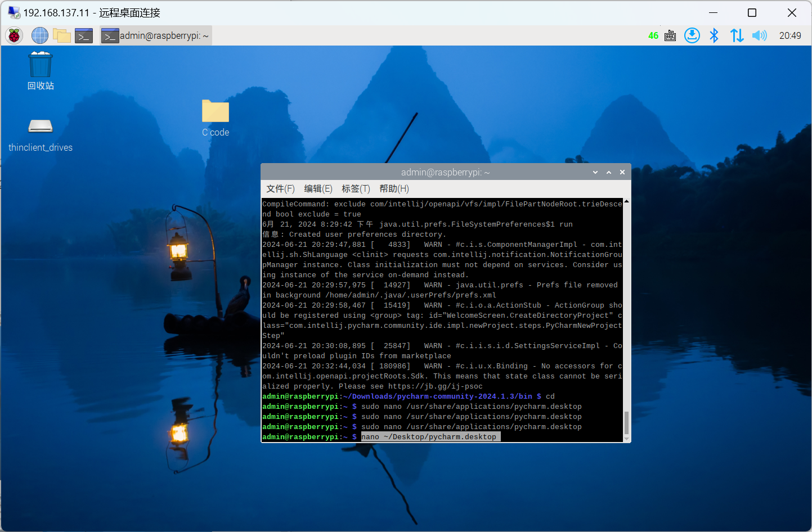Click the remote desktop connection icon in title bar
Viewport: 812px width, 532px height.
point(14,12)
